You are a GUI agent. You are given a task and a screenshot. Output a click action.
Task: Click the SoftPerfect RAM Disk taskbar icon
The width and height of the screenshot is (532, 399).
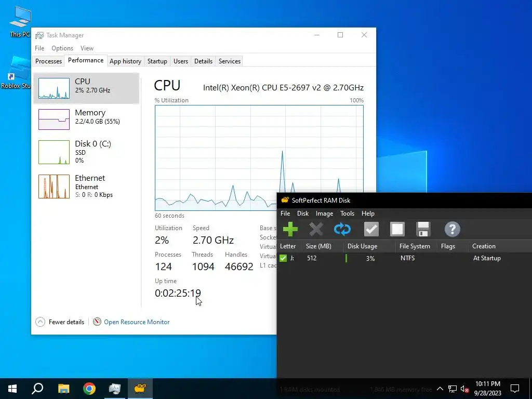(x=140, y=389)
